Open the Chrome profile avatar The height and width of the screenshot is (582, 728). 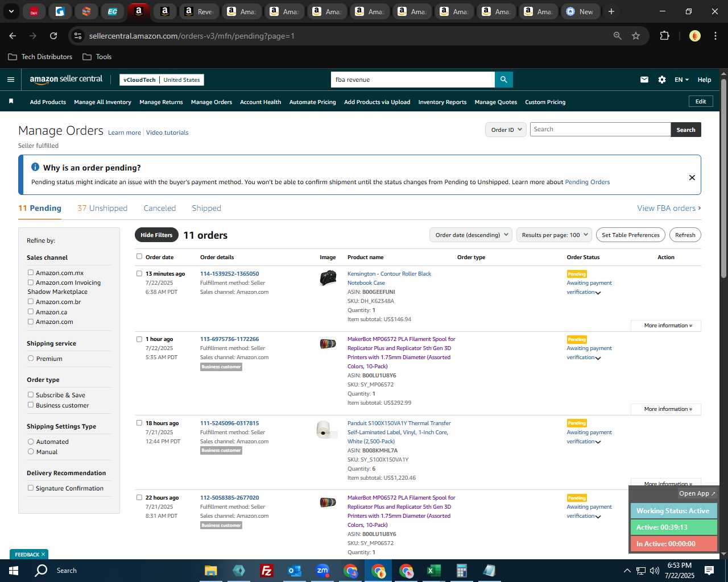tap(694, 36)
